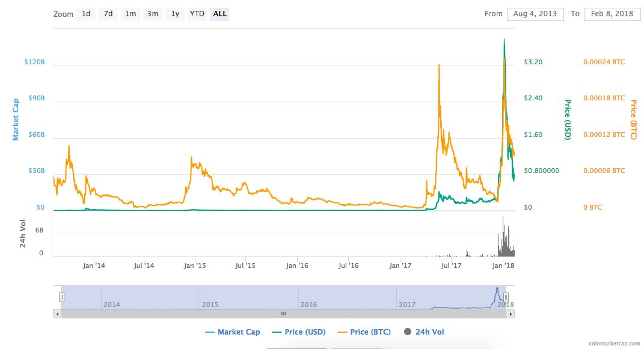
Task: Select the ALL zoom range
Action: coord(219,14)
